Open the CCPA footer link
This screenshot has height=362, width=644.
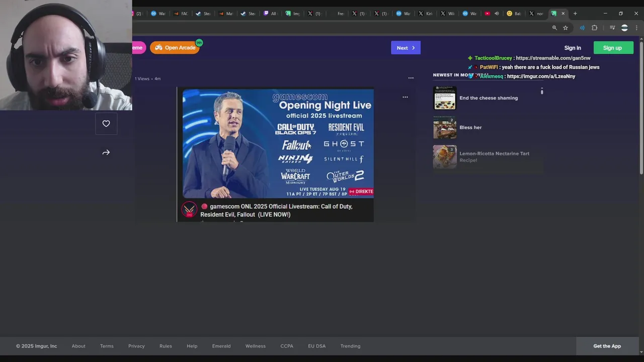pyautogui.click(x=287, y=346)
